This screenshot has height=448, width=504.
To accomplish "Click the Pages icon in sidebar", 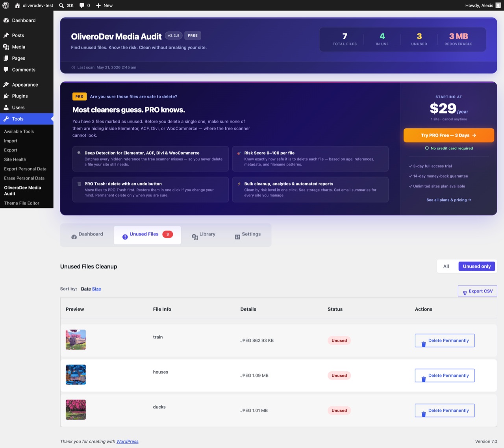I will coord(6,58).
